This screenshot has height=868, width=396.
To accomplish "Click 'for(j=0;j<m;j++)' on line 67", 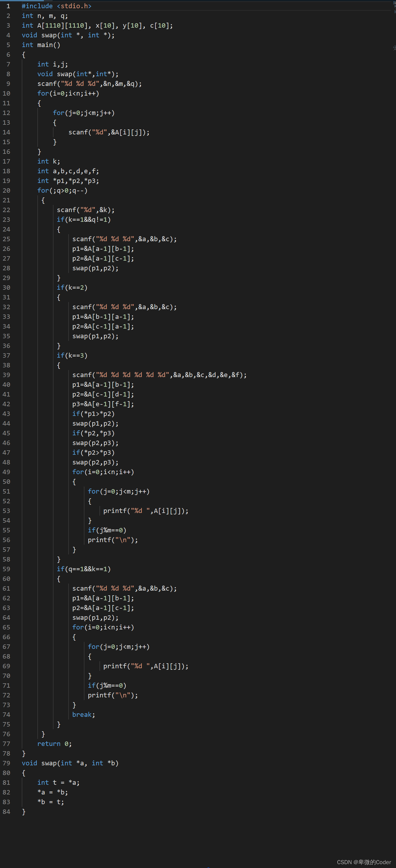I will [x=119, y=647].
